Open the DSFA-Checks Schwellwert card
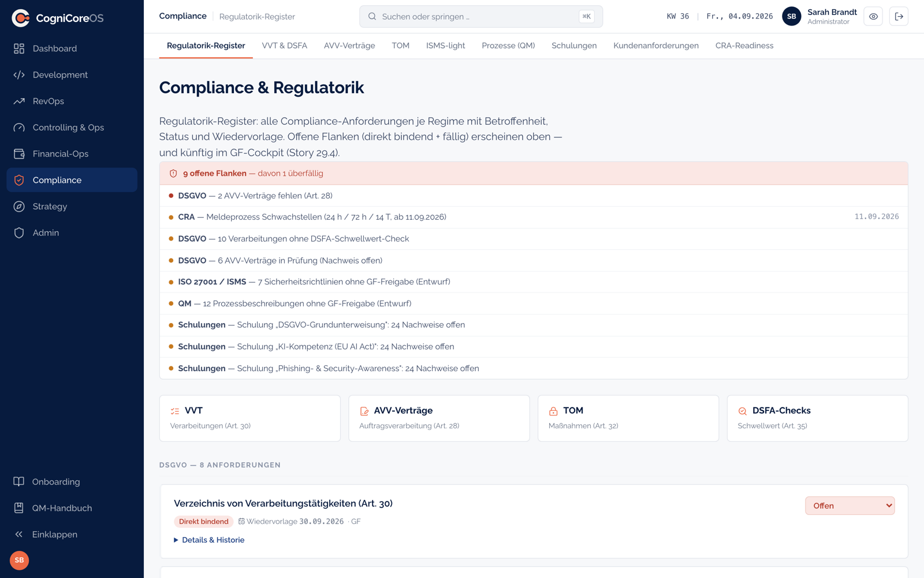 click(x=818, y=418)
